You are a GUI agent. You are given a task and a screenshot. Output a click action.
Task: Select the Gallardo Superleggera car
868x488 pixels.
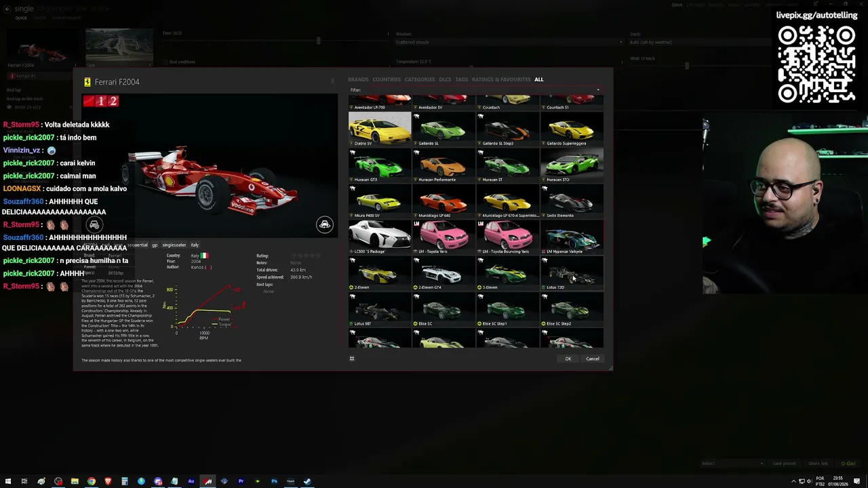pos(572,129)
